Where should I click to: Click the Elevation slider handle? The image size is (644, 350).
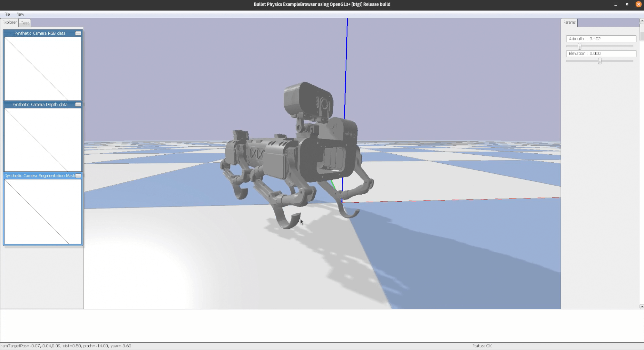point(599,61)
